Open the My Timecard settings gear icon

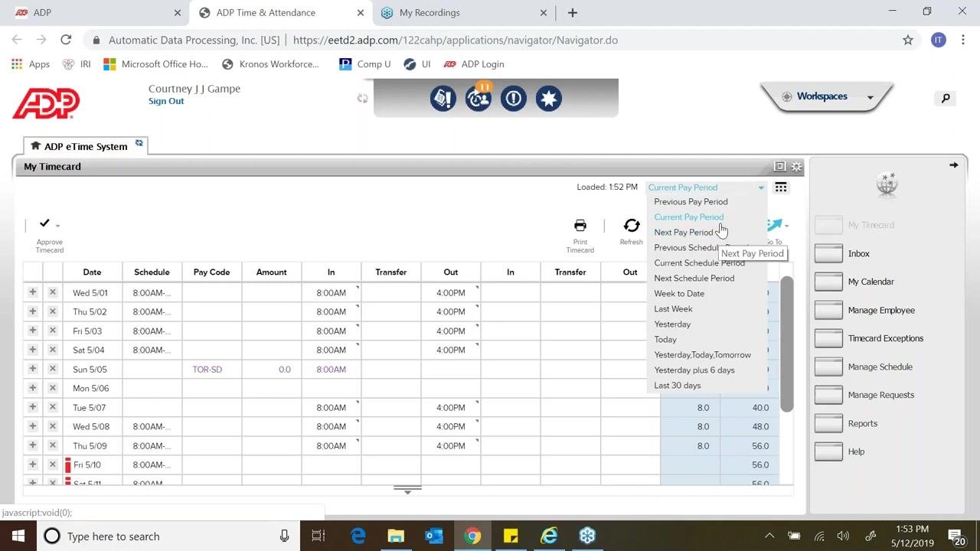click(796, 166)
